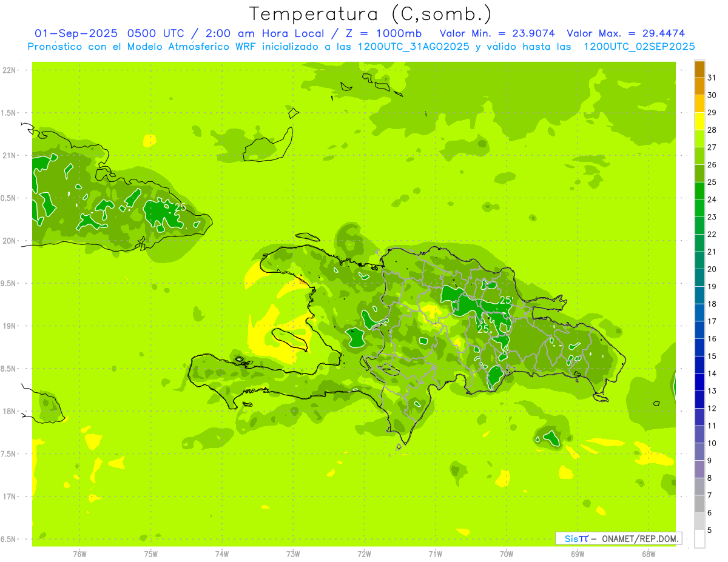Click the 'Z = 1000mb' level text
This screenshot has height=562, width=728.
tap(383, 33)
